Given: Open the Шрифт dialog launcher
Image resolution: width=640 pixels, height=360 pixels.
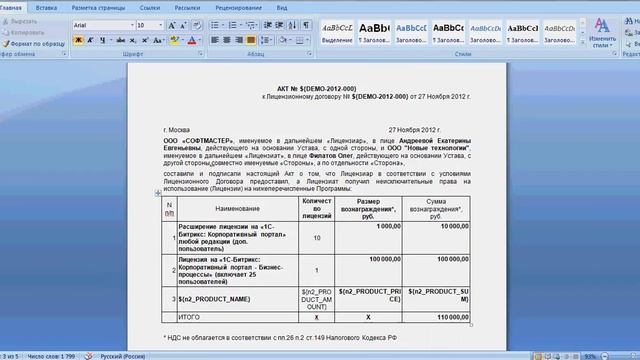Looking at the screenshot, I should 200,53.
